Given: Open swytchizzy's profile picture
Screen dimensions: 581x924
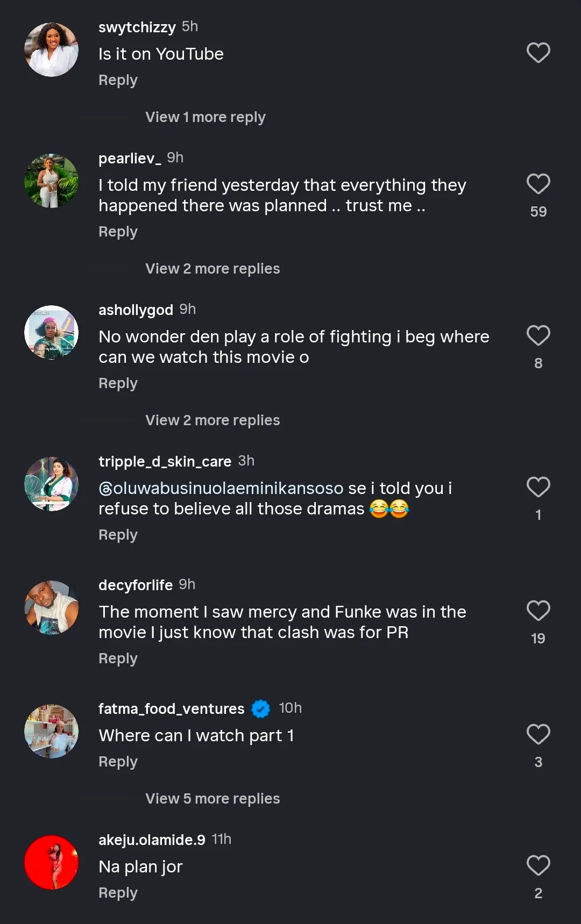Looking at the screenshot, I should point(51,49).
